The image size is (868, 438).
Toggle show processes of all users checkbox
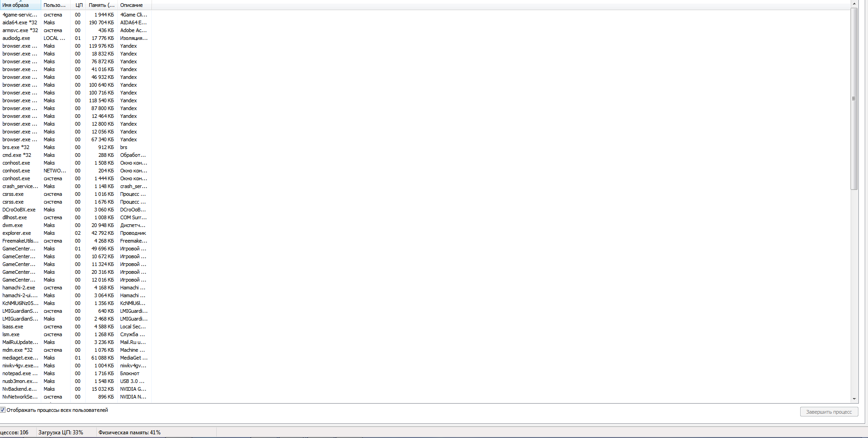coord(3,410)
